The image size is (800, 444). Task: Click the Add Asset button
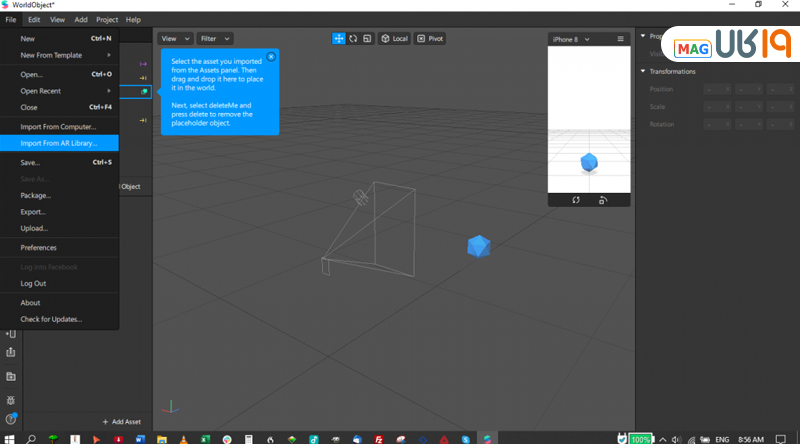123,422
